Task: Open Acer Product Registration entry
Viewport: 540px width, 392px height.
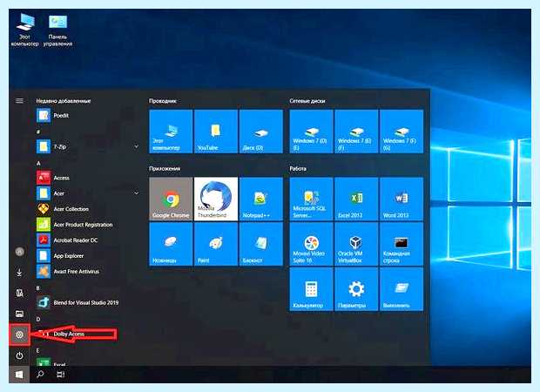Action: 88,225
